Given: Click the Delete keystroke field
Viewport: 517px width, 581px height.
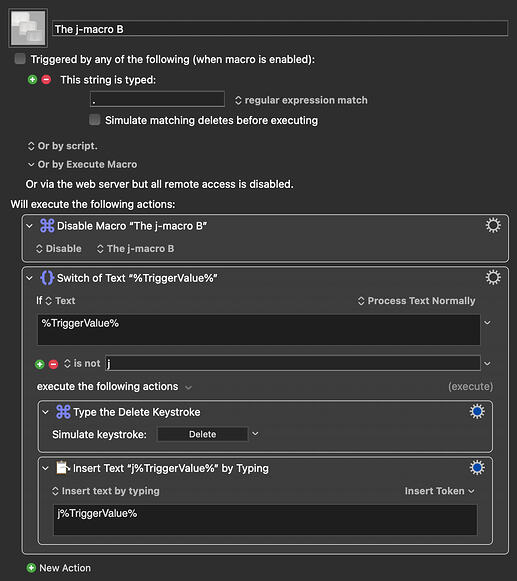Looking at the screenshot, I should tap(202, 434).
